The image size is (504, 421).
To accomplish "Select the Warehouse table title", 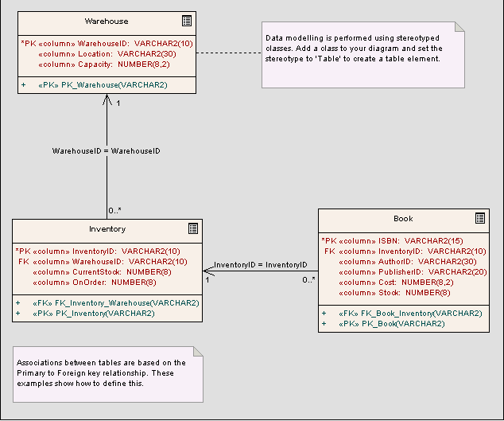I will 107,21.
